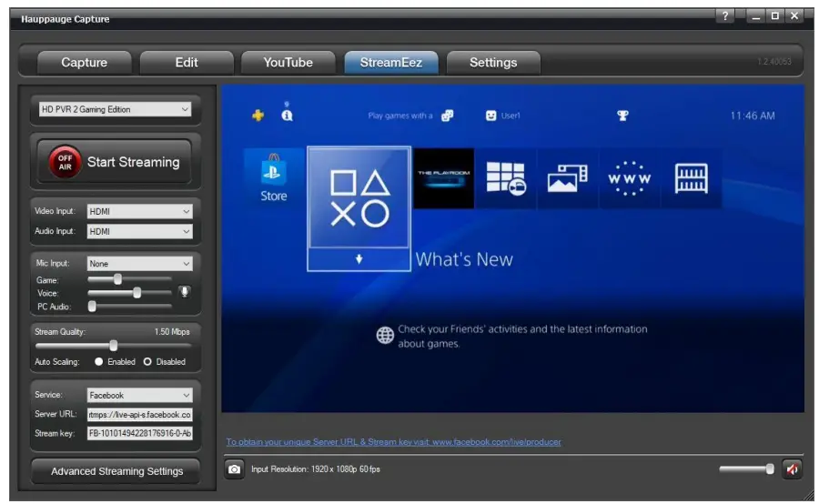Open Advanced Streaming Settings

tap(116, 471)
